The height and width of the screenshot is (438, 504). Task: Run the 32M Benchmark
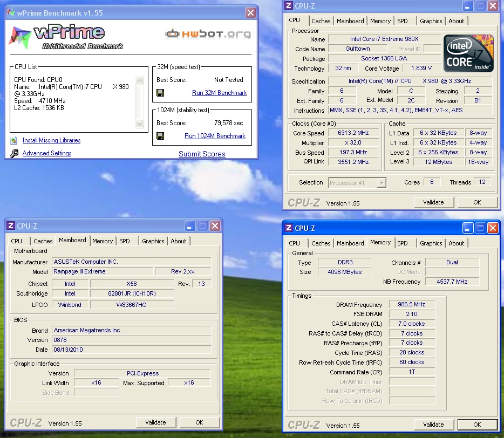coord(219,93)
